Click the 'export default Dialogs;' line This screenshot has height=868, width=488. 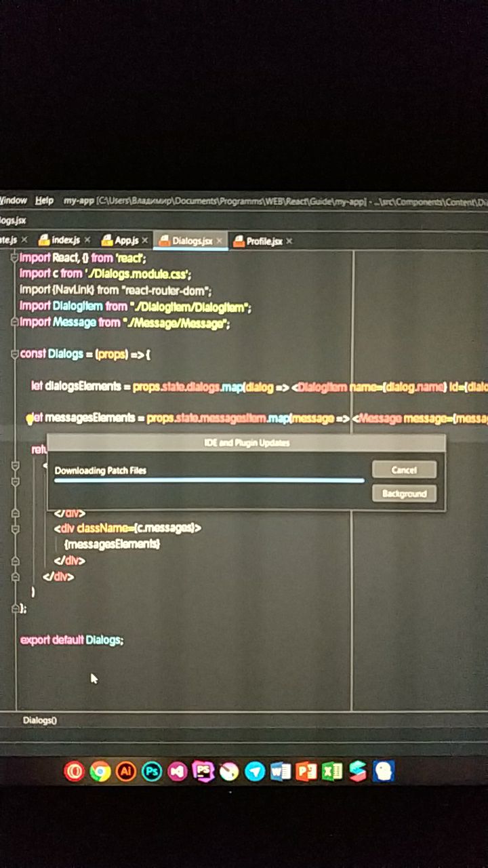[x=72, y=639]
